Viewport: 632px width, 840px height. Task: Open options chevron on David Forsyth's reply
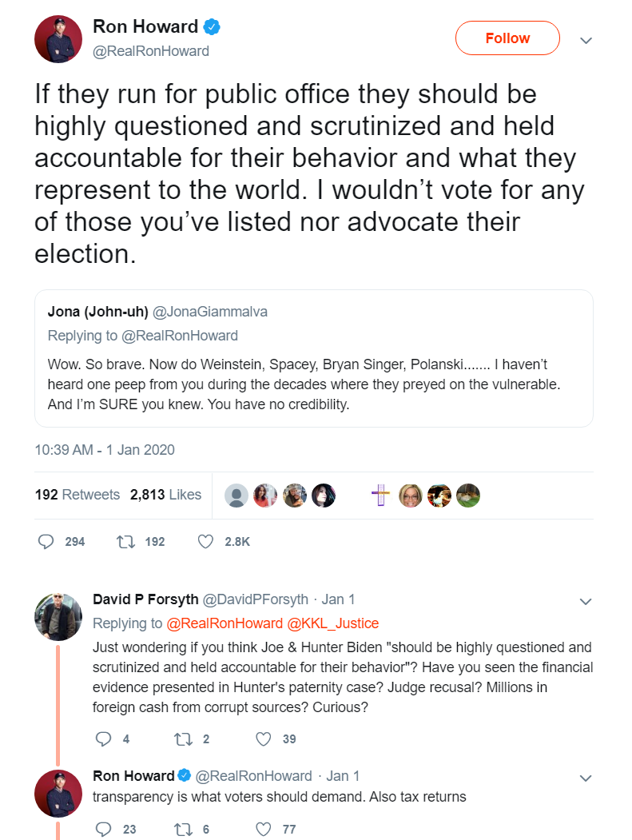tap(586, 600)
